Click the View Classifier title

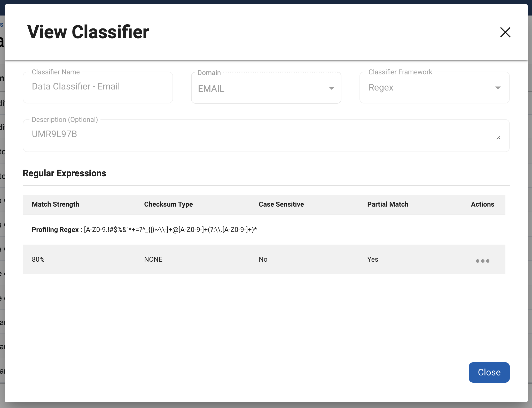(x=88, y=32)
